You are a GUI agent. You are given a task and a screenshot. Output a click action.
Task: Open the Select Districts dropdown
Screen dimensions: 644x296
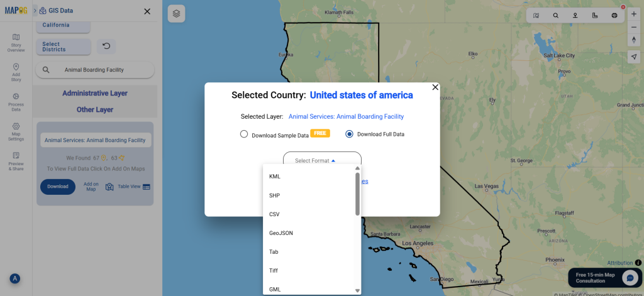pyautogui.click(x=63, y=47)
